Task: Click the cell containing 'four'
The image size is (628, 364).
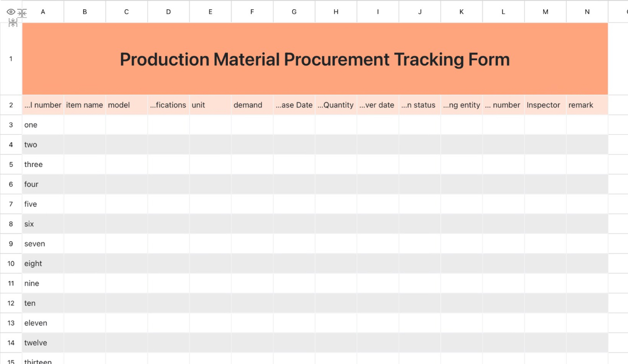Action: [43, 184]
